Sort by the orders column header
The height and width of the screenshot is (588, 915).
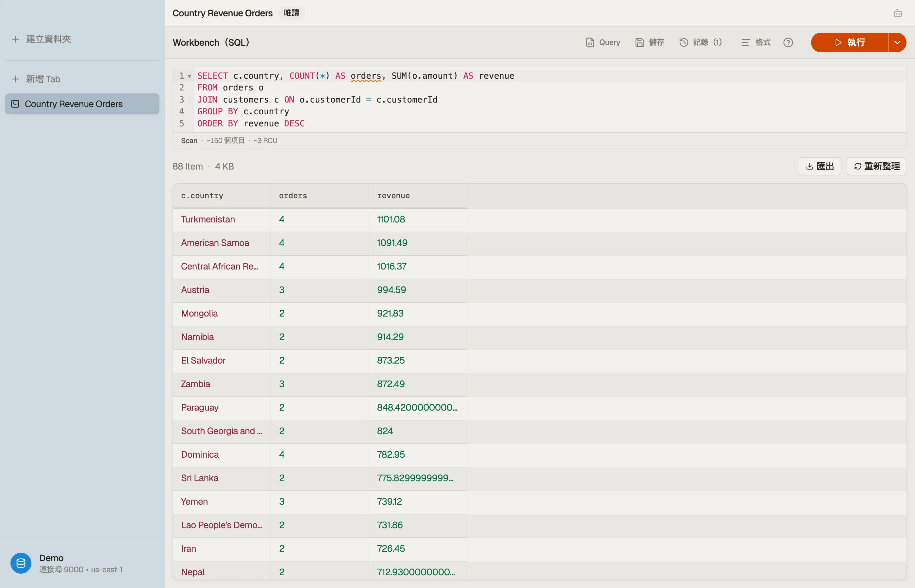[320, 196]
